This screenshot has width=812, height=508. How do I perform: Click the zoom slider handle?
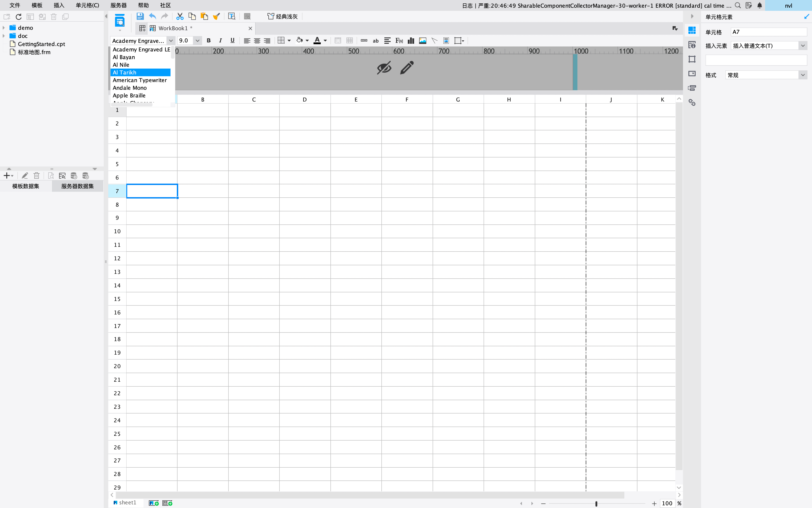[x=596, y=504]
